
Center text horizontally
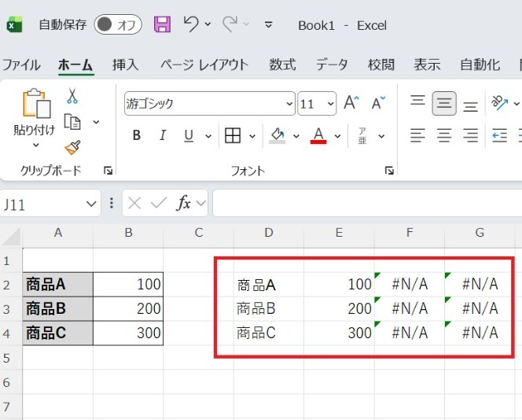pos(444,135)
